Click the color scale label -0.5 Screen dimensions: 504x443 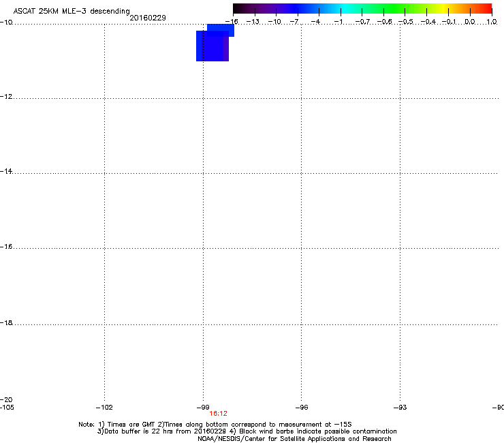coord(406,22)
